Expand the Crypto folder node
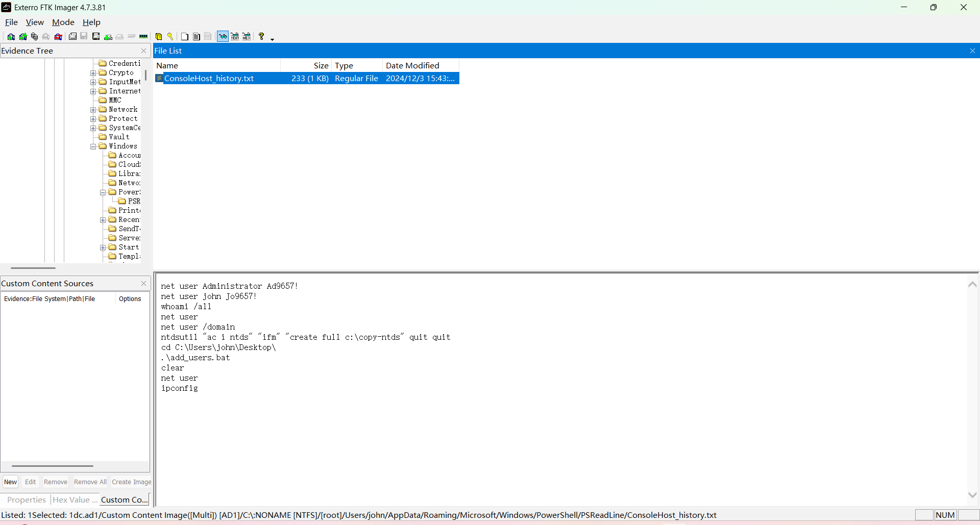The width and height of the screenshot is (980, 525). [x=93, y=73]
